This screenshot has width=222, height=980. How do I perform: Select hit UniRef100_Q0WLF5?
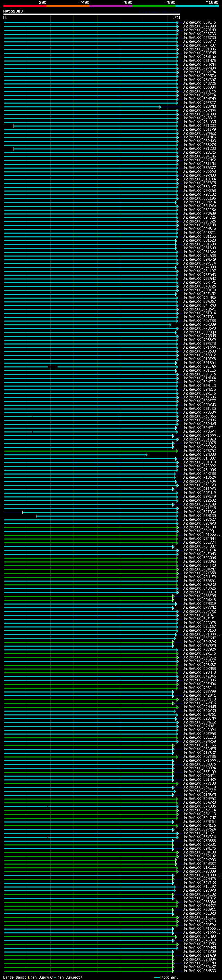point(199,23)
